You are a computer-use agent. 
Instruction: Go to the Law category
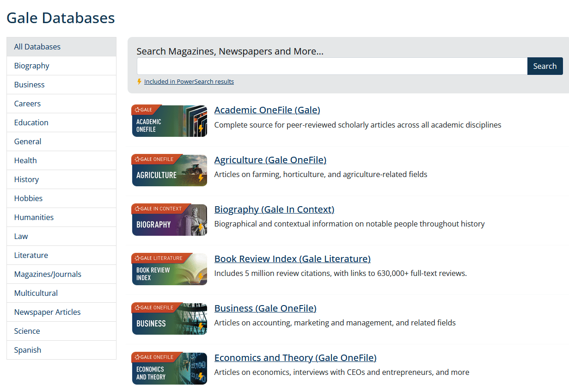[x=61, y=236]
